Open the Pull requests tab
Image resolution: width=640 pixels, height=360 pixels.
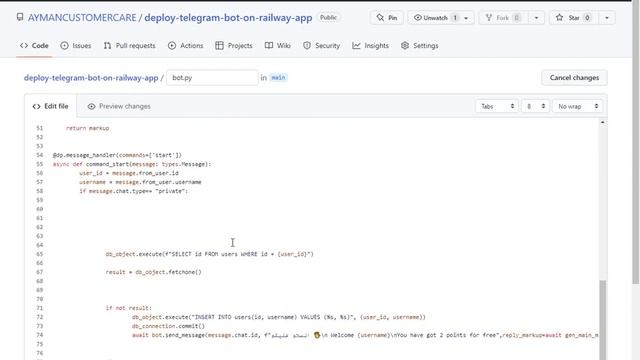[x=129, y=46]
